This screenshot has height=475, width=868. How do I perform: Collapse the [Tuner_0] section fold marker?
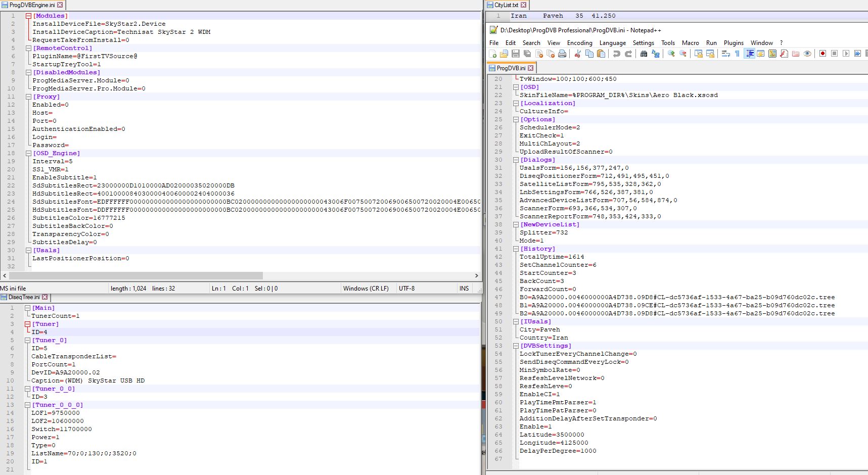click(x=28, y=341)
